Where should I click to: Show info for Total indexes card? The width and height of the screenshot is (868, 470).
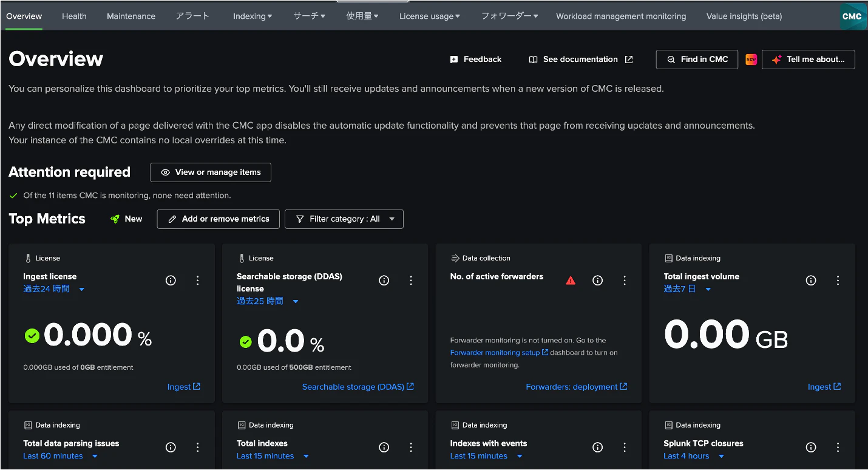(384, 448)
